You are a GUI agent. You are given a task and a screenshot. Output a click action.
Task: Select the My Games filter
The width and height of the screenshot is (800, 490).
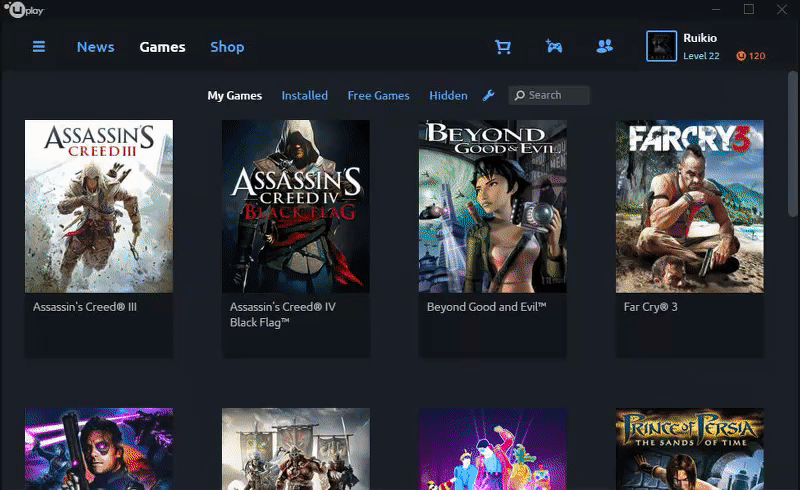(x=235, y=95)
